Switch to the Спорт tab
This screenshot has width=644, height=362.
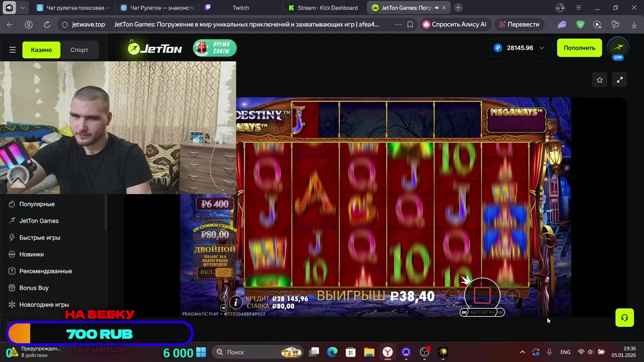(79, 50)
